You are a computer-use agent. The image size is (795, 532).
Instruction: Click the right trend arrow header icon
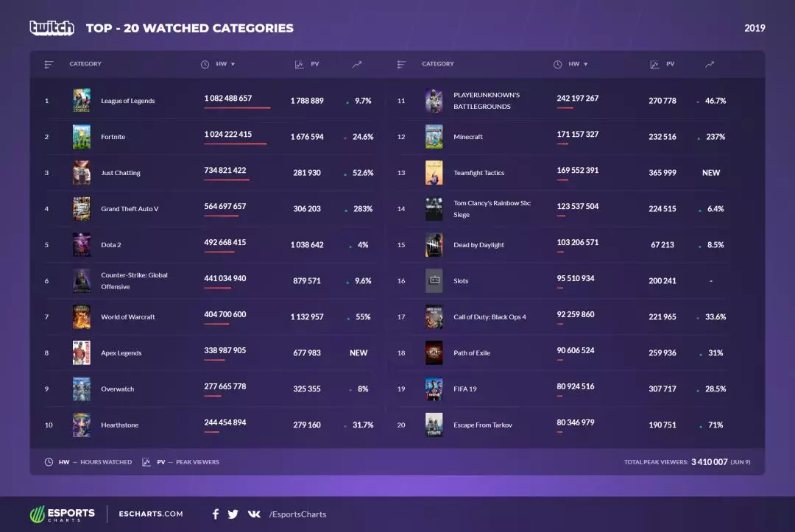pos(710,64)
